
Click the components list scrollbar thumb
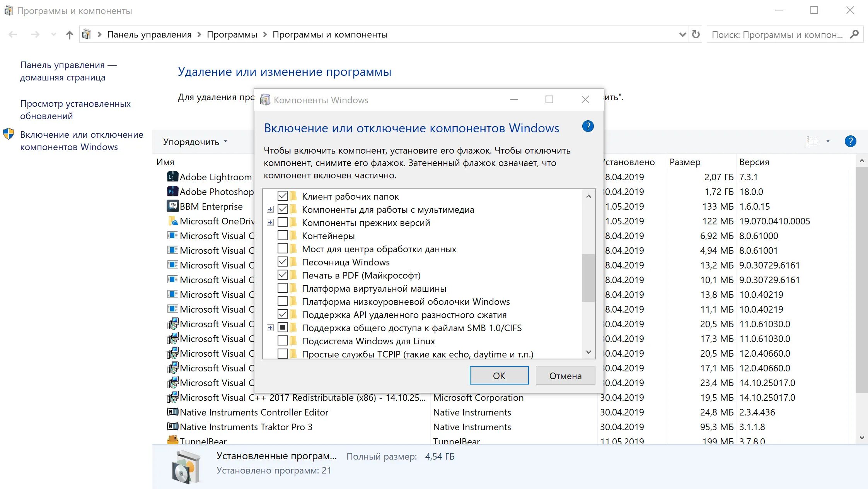tap(588, 277)
